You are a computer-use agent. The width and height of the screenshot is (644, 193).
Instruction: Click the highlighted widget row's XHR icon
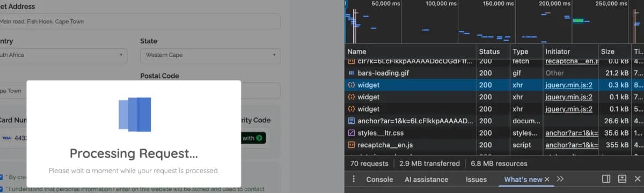point(352,85)
